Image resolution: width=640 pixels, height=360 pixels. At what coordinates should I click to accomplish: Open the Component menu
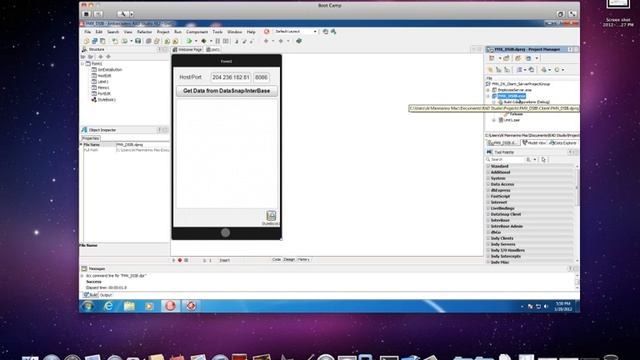point(197,32)
